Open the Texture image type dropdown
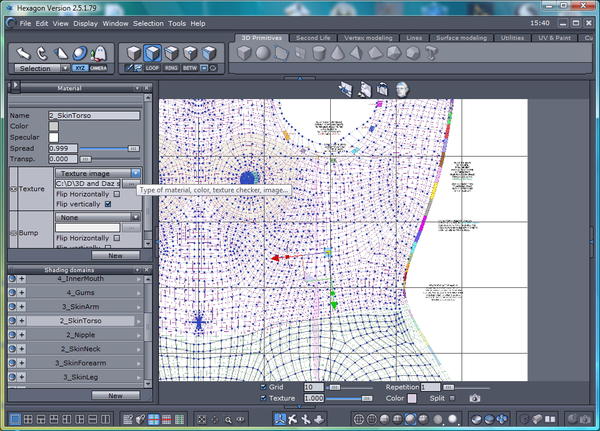 tap(97, 173)
